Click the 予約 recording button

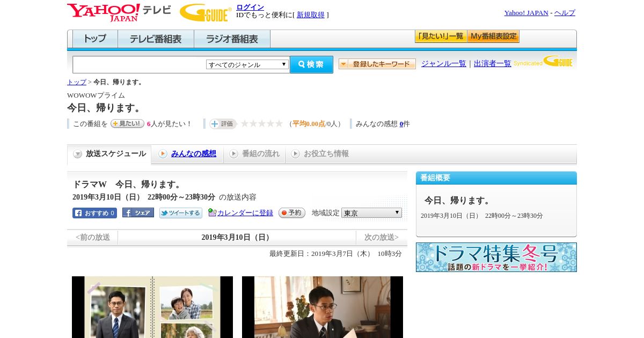292,213
